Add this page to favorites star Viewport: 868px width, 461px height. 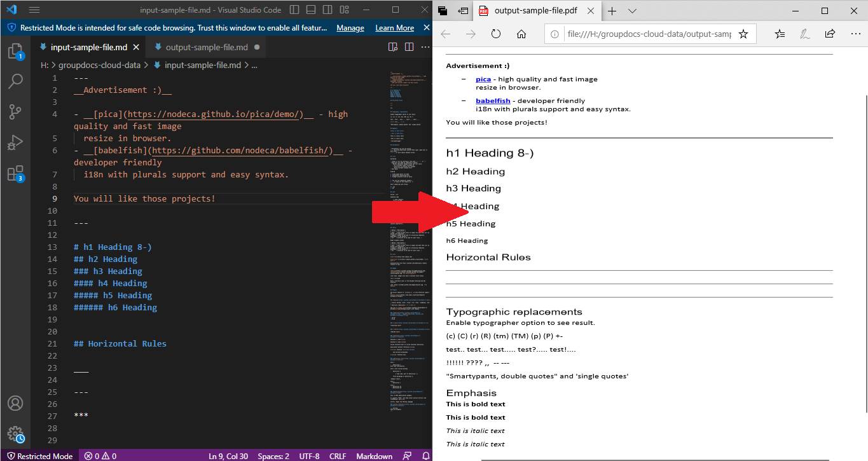click(743, 34)
